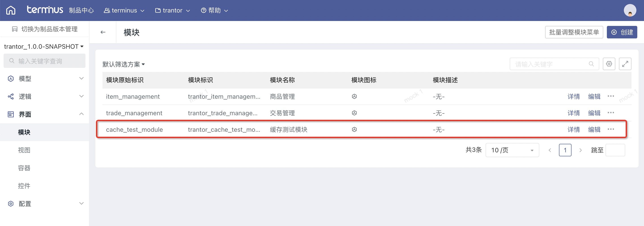
Task: Click the back arrow beside 模块 title
Action: (x=103, y=32)
